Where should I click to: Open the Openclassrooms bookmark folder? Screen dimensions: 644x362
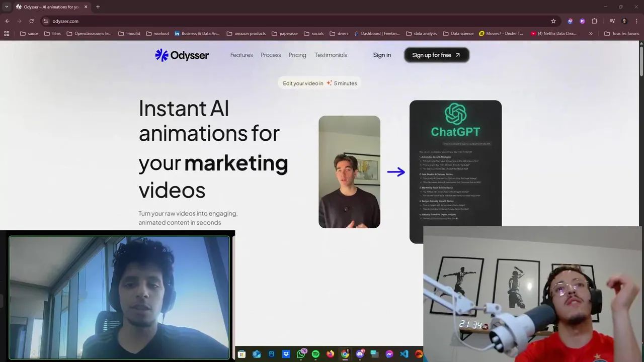[x=89, y=34]
